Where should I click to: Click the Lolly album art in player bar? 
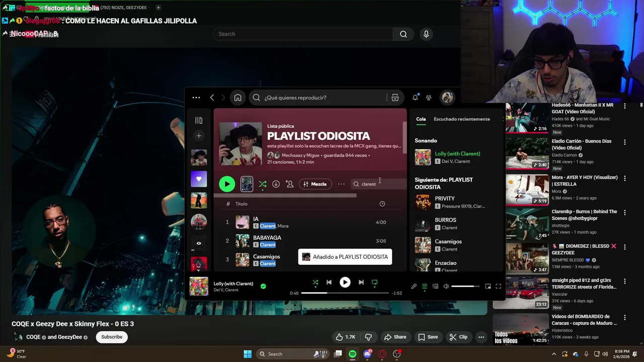[199, 287]
